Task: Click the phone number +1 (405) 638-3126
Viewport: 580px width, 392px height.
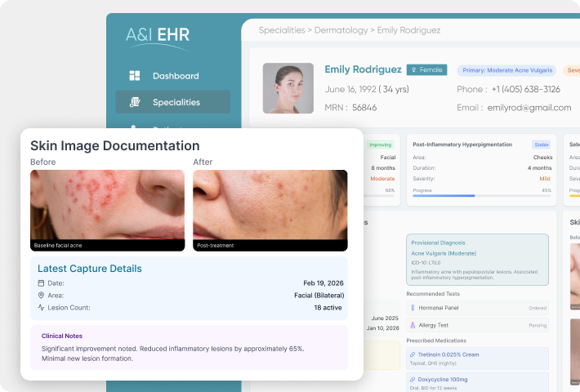Action: point(525,90)
